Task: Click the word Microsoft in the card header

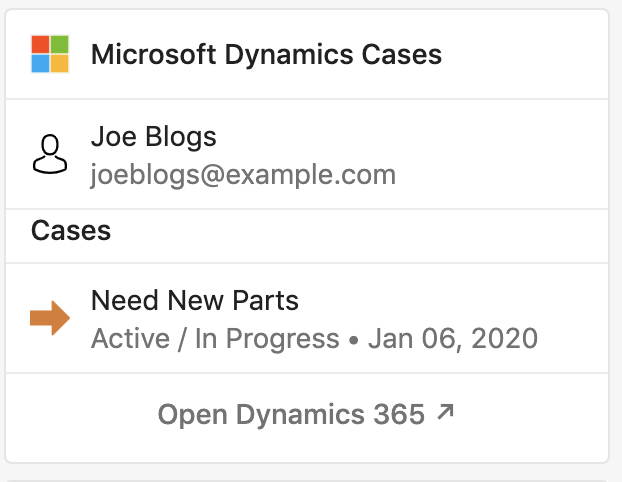Action: [x=154, y=54]
